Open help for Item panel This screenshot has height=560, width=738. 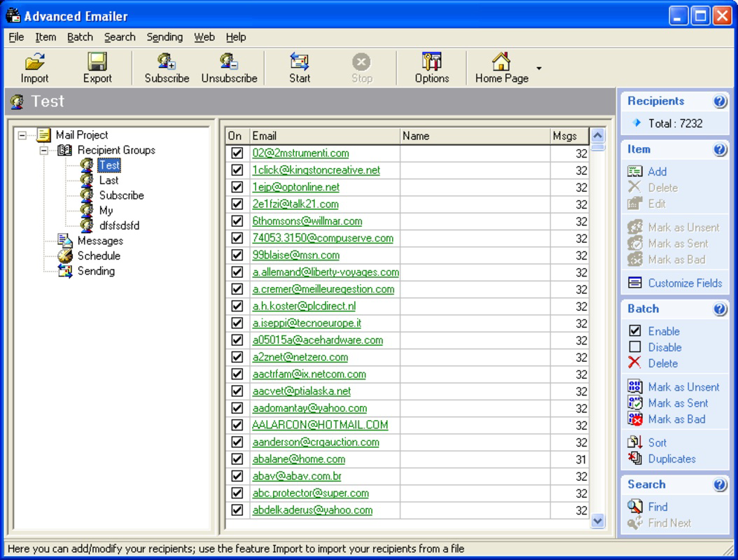[x=720, y=150]
